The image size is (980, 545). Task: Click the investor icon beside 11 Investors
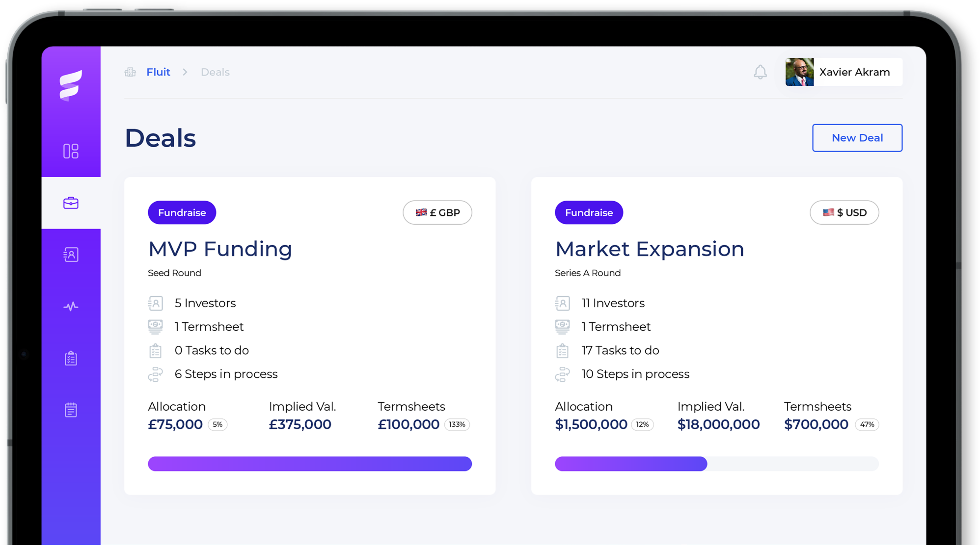point(562,303)
